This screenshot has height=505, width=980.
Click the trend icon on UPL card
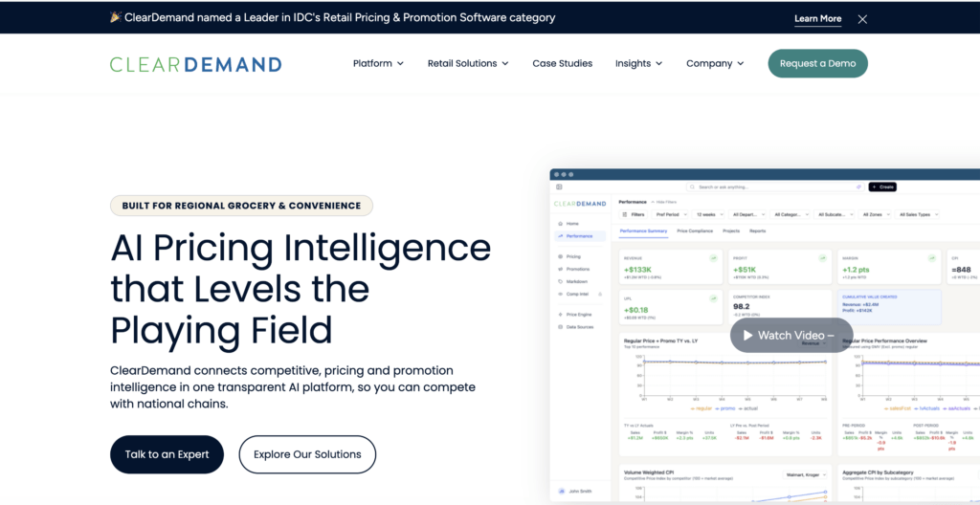point(712,298)
